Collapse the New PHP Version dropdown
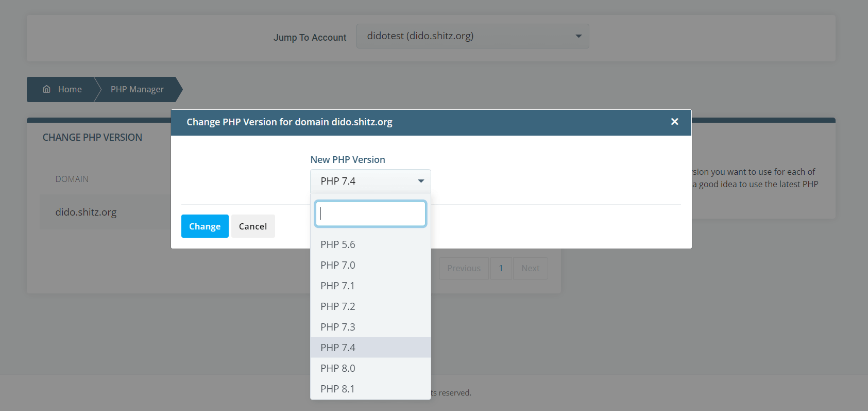This screenshot has width=868, height=411. tap(370, 181)
